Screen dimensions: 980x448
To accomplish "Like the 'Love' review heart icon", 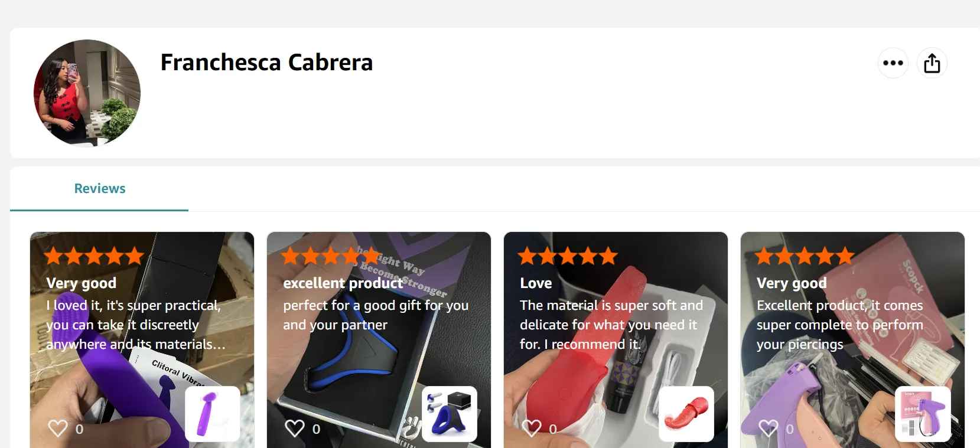I will tap(532, 428).
